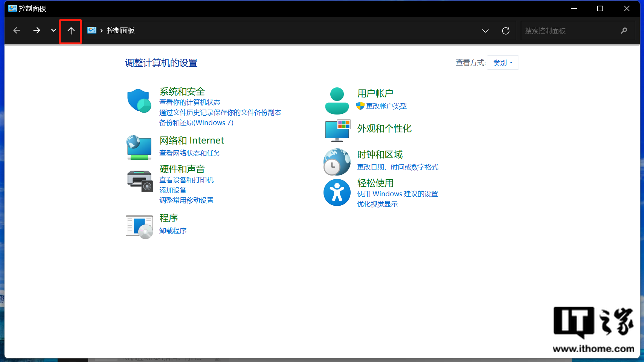
Task: Open 更改日期、时间或数字格式 link
Action: [398, 167]
